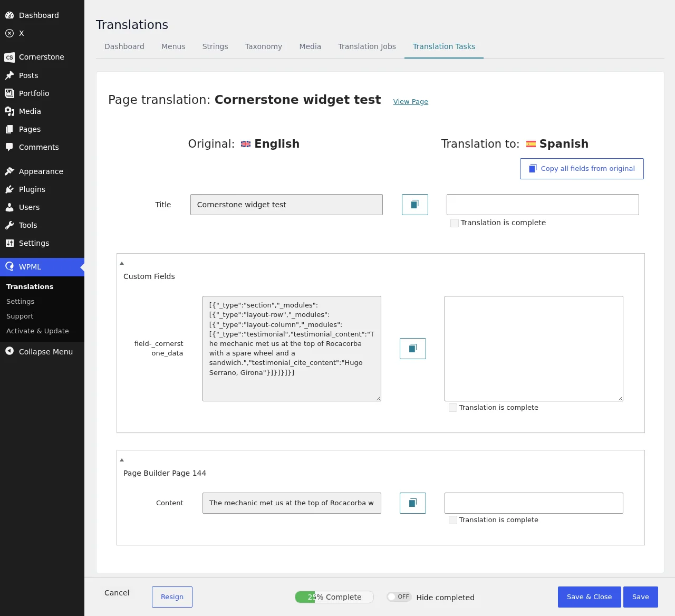Click the Portfolio icon
This screenshot has width=675, height=616.
pos(9,93)
